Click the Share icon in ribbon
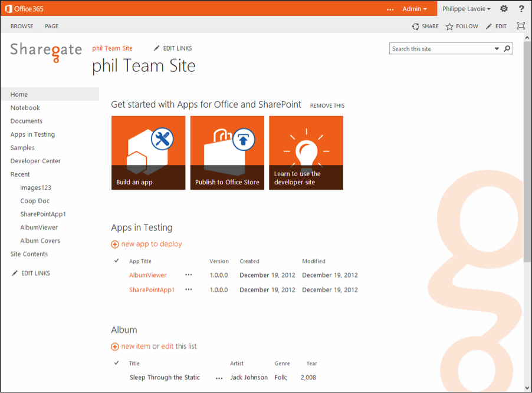The height and width of the screenshot is (393, 532). pos(415,27)
